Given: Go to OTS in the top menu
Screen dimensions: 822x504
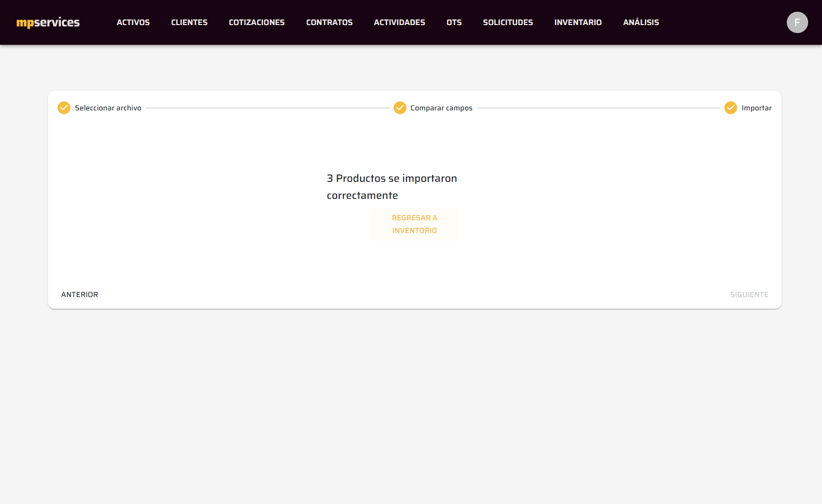Looking at the screenshot, I should [454, 22].
